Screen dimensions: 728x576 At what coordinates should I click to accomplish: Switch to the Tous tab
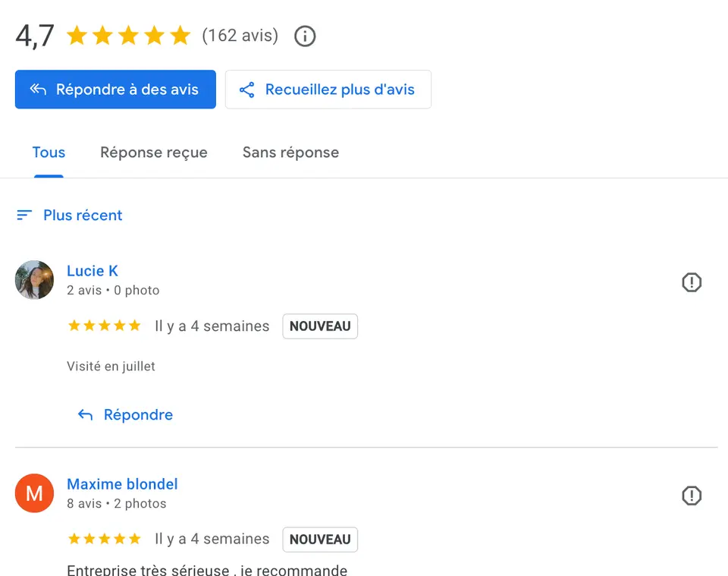[49, 153]
